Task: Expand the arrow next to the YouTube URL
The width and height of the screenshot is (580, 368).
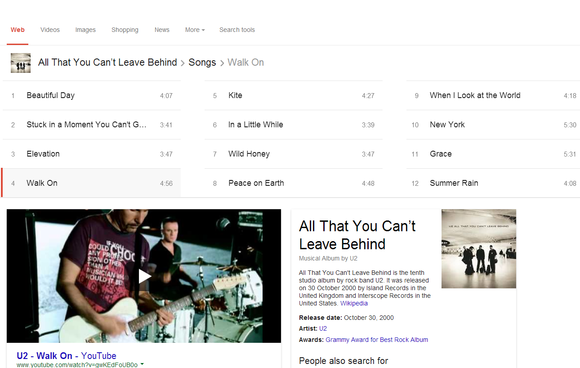Action: 142,364
